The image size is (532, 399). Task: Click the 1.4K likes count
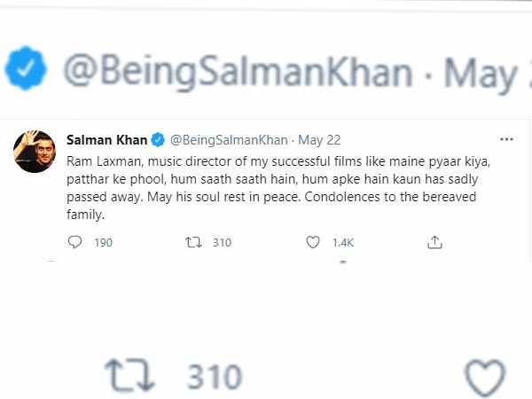point(342,242)
